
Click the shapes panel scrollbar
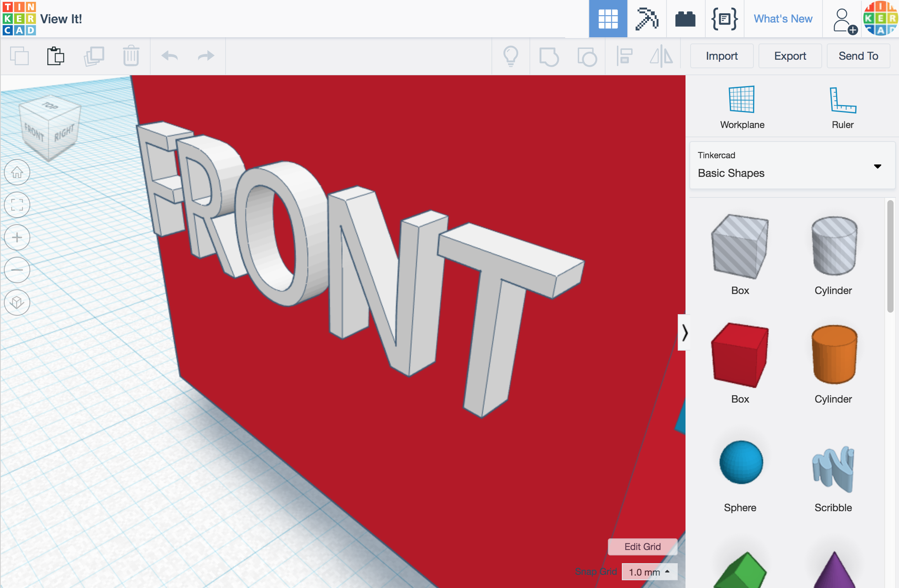point(890,256)
